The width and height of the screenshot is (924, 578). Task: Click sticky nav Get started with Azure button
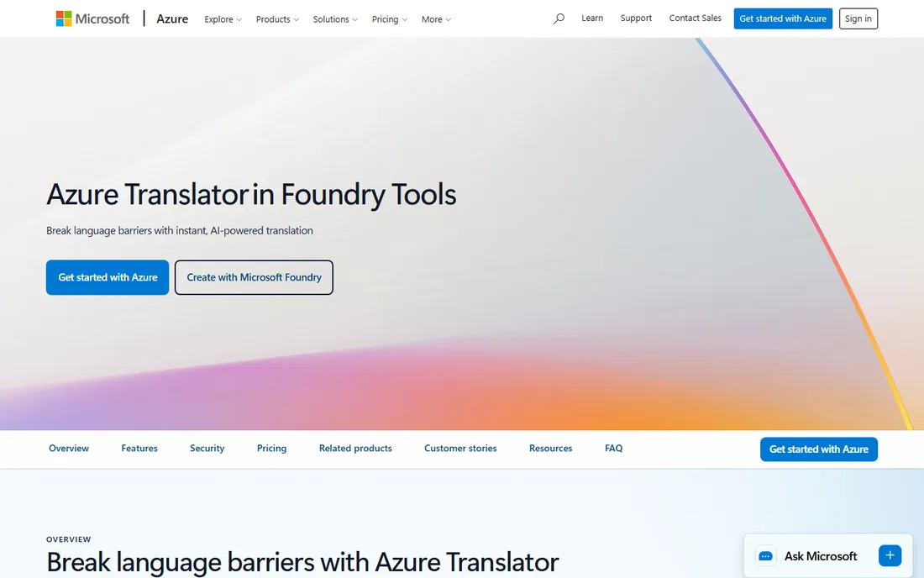click(x=818, y=449)
